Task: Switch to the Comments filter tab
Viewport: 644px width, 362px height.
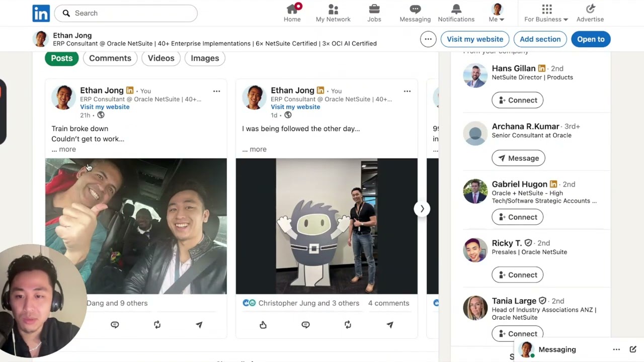Action: point(110,58)
